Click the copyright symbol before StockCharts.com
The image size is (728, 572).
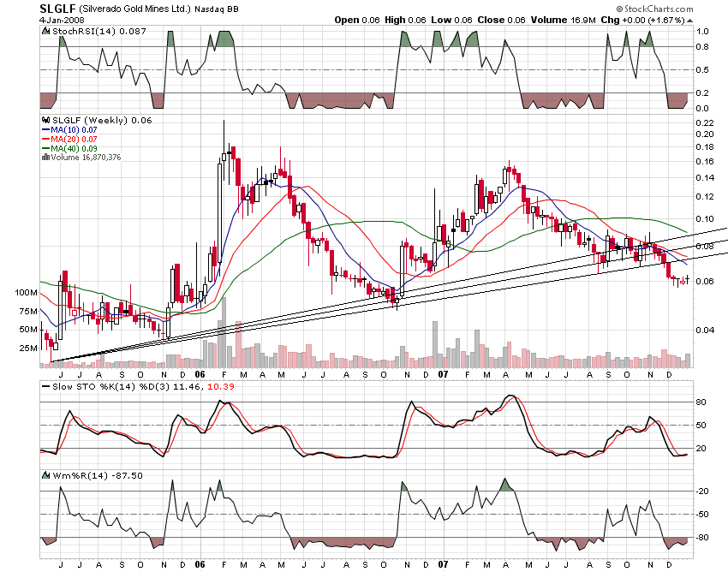[619, 9]
